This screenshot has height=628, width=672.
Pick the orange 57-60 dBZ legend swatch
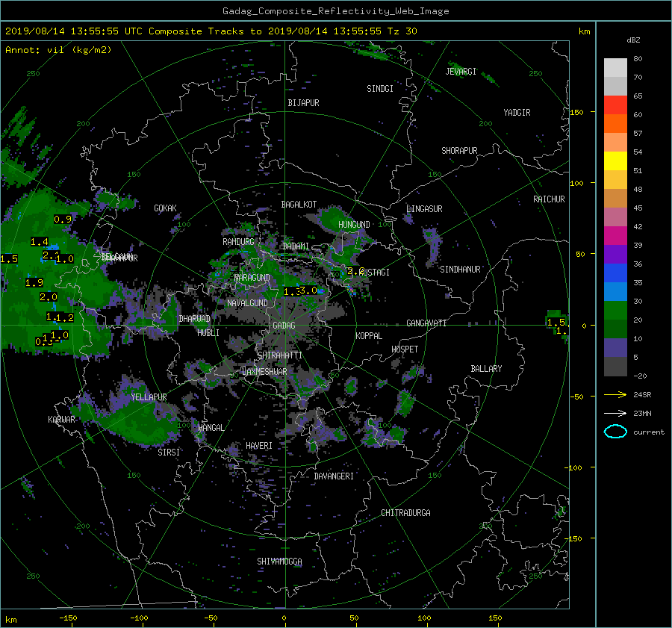coord(615,124)
